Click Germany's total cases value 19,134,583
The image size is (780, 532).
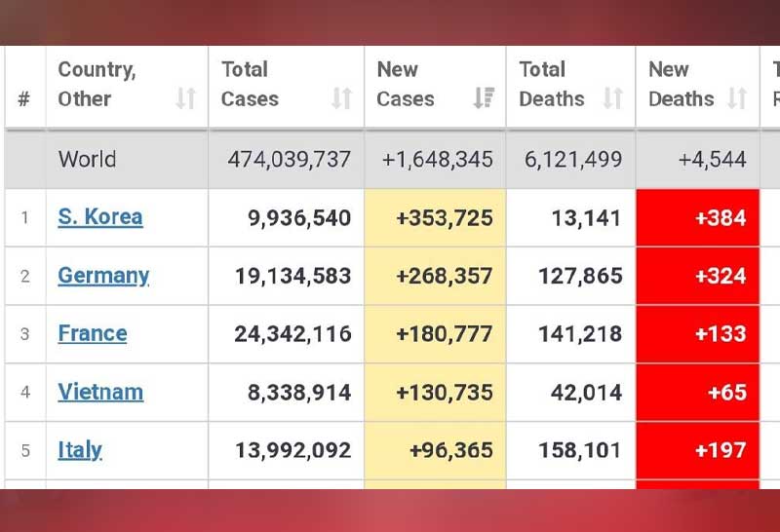coord(292,276)
